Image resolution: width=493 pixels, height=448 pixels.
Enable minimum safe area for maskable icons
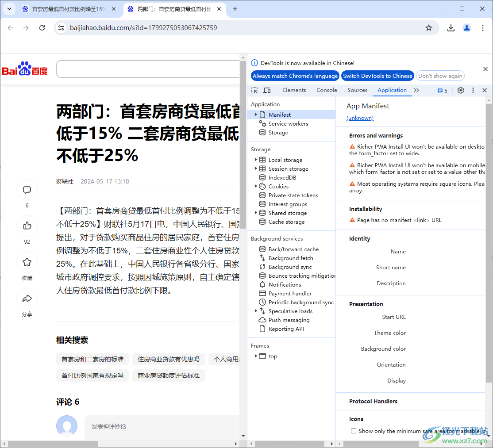354,431
